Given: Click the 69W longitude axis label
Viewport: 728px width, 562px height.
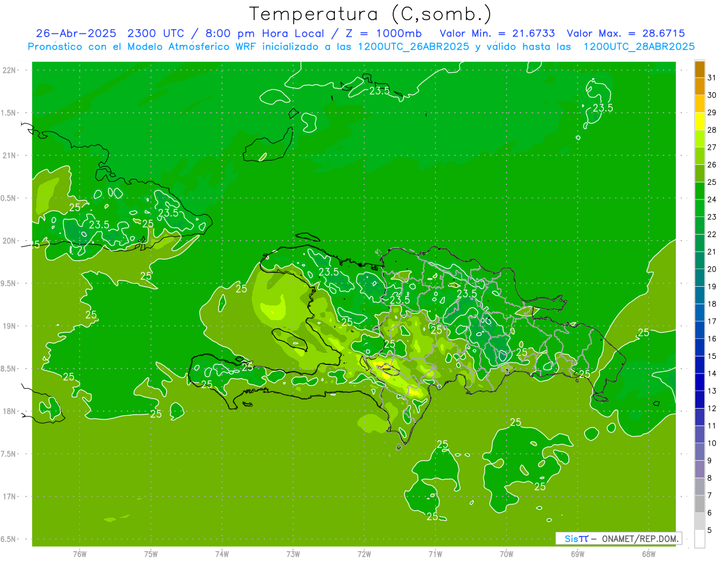Looking at the screenshot, I should [578, 554].
